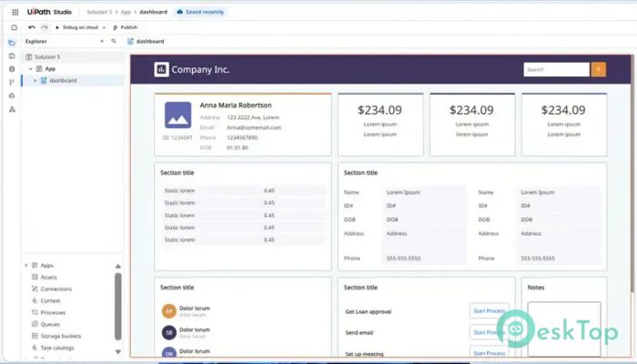Click the resource list scrollbar thumb
637x364 pixels.
[118, 307]
